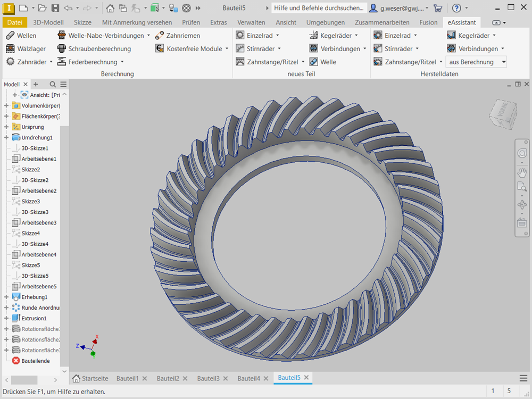Click the Schraubenberechnung bolt calculation icon
532x399 pixels.
(62, 49)
